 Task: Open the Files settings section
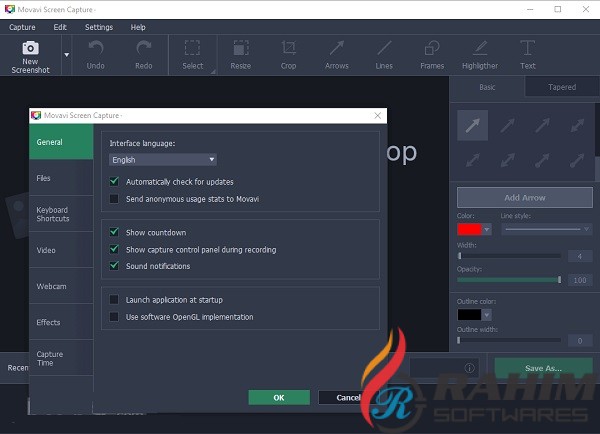(x=61, y=178)
